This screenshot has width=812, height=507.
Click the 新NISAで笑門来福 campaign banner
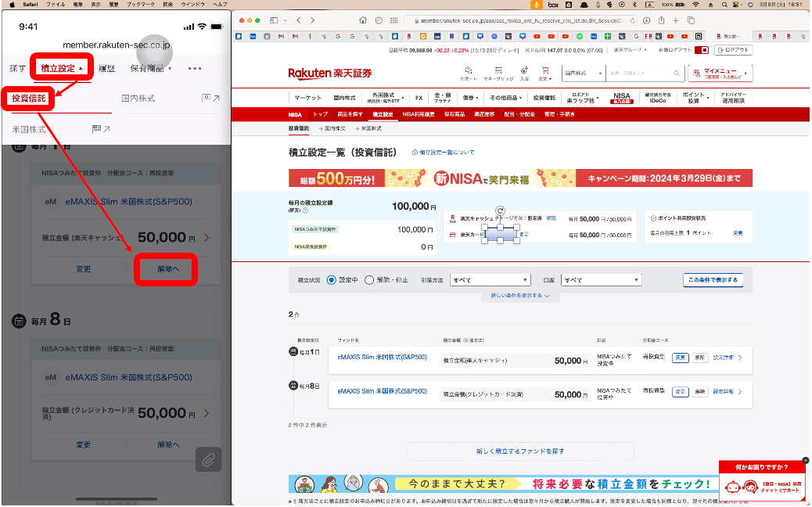pos(520,178)
